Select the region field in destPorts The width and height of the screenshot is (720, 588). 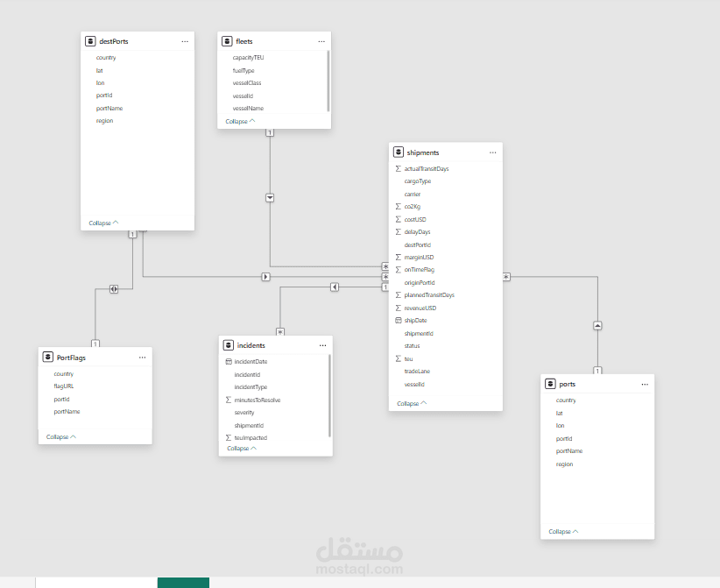click(104, 121)
